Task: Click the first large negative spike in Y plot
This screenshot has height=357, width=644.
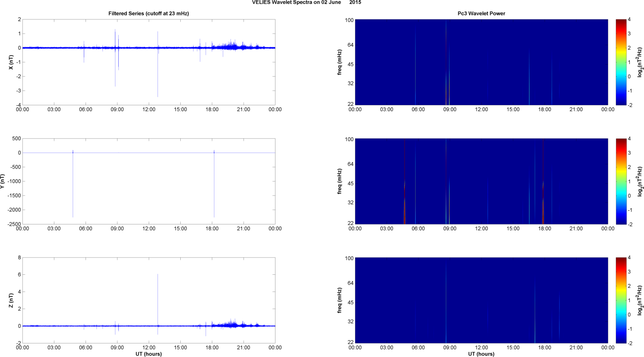Action: pyautogui.click(x=73, y=185)
